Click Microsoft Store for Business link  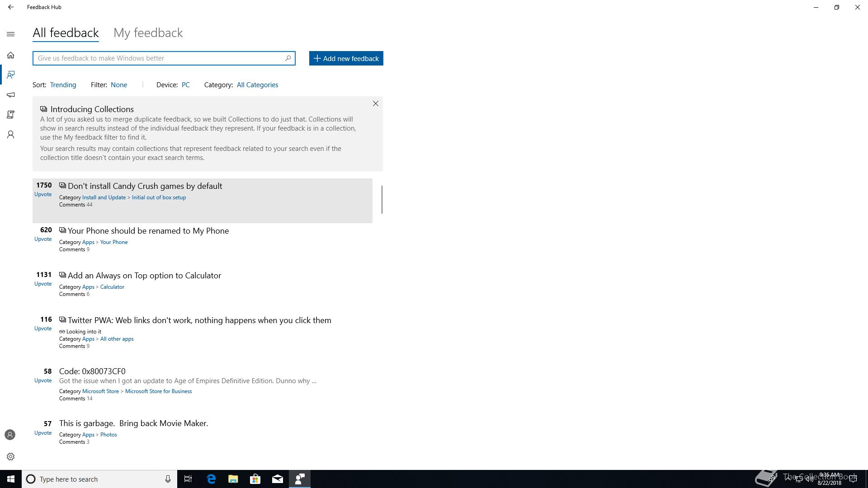coord(158,391)
